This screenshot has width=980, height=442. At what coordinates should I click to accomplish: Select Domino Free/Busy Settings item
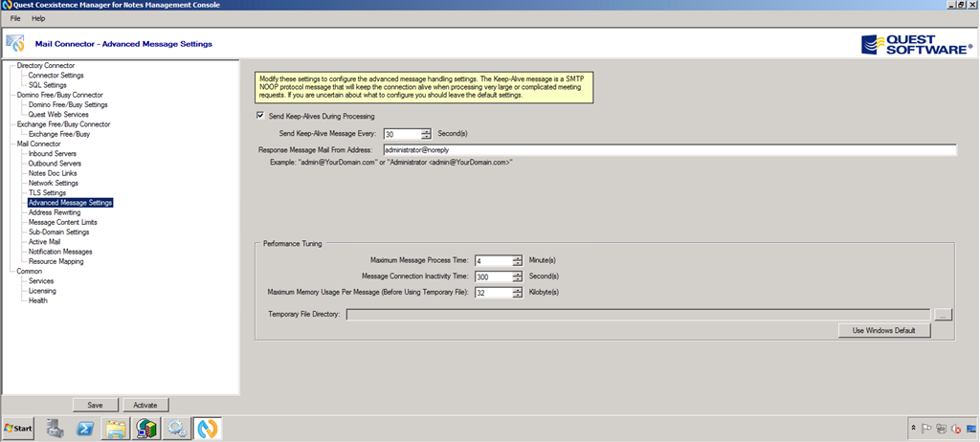coord(68,105)
